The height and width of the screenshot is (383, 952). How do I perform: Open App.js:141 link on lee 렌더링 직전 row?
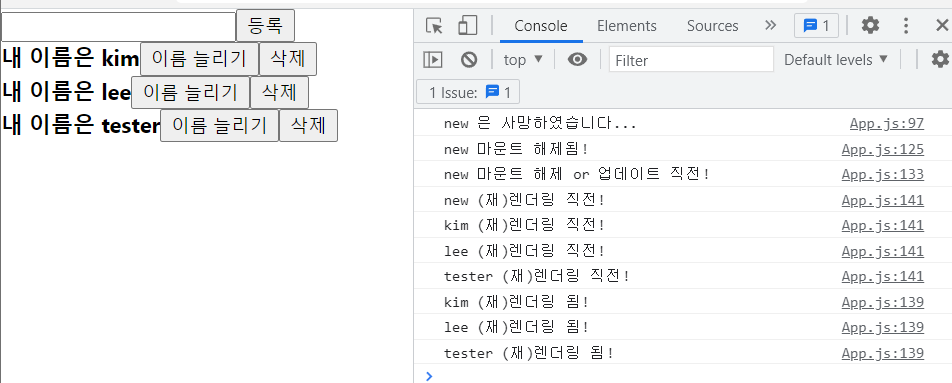click(883, 251)
